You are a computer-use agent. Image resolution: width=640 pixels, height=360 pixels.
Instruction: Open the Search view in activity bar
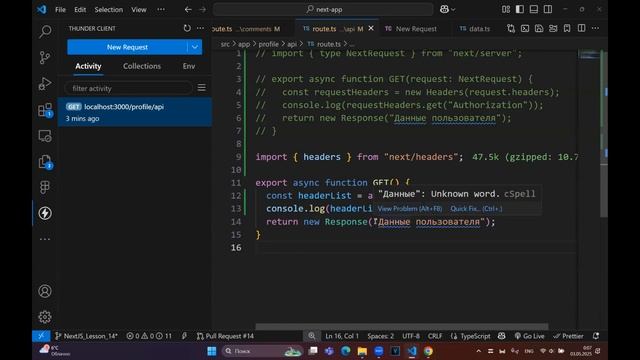[45, 31]
